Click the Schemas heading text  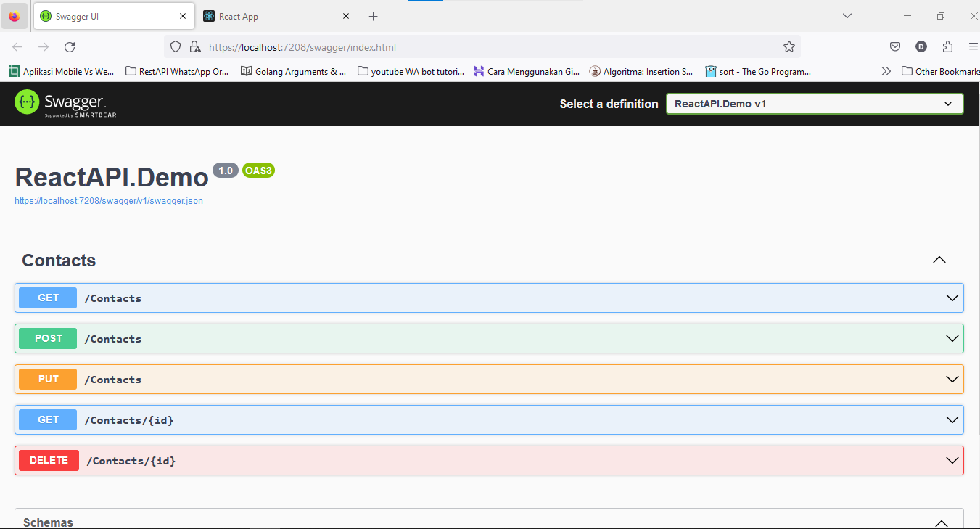pos(48,522)
